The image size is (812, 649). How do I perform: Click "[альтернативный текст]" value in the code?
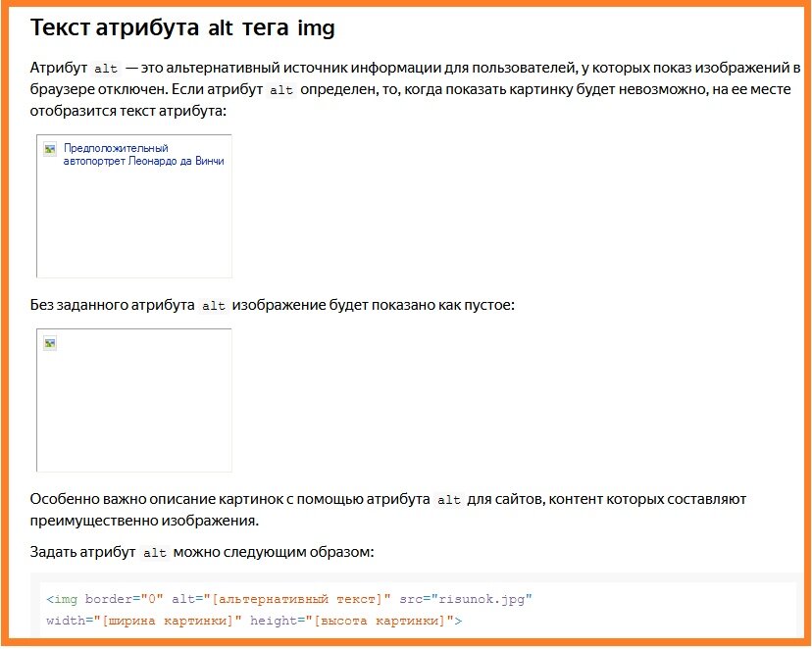pyautogui.click(x=297, y=599)
